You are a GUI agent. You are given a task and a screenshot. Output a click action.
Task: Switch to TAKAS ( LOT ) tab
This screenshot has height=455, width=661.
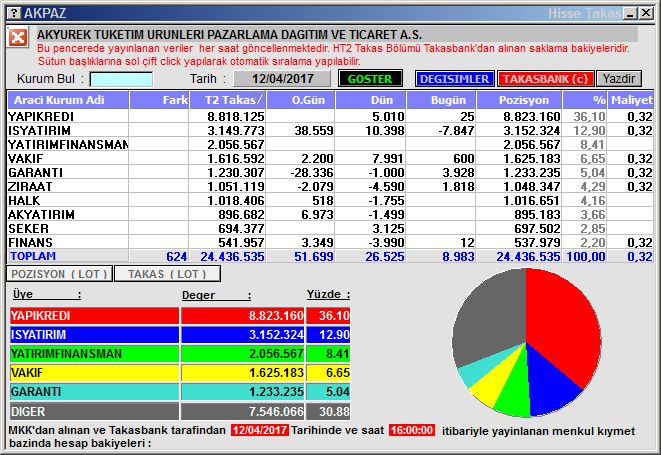click(167, 274)
